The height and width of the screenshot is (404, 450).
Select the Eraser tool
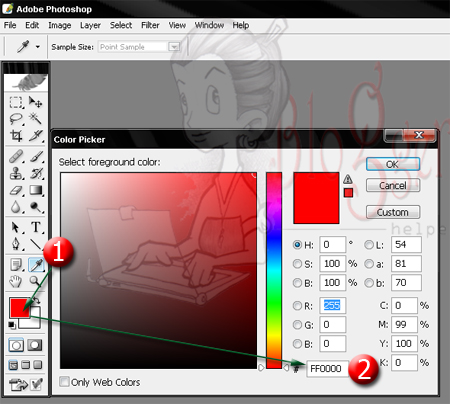pyautogui.click(x=16, y=190)
